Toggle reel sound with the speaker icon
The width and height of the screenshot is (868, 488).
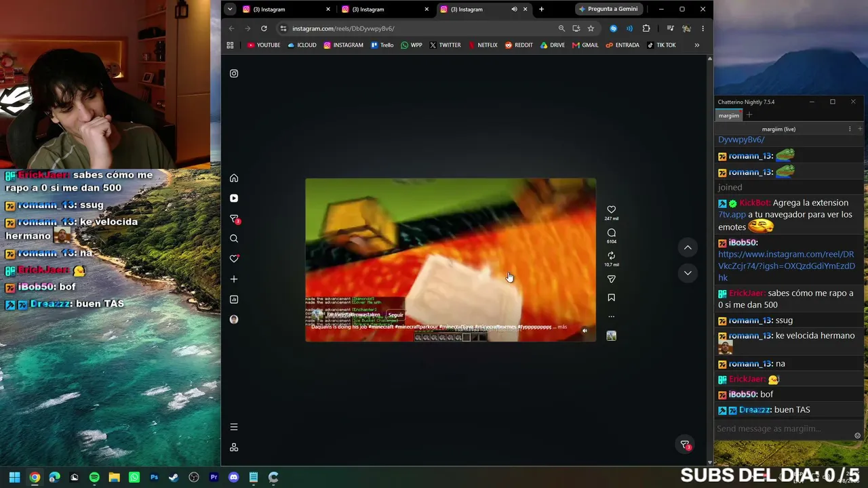point(585,331)
